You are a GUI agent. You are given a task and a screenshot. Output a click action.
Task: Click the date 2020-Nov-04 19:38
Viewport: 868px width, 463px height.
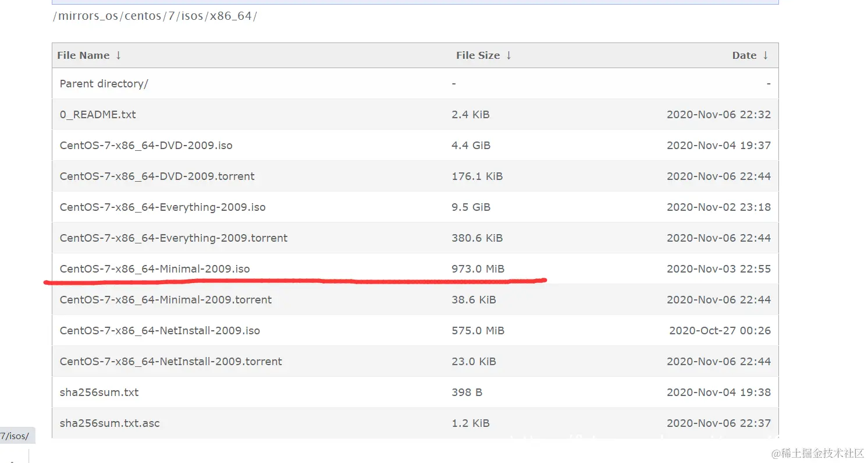coord(718,393)
